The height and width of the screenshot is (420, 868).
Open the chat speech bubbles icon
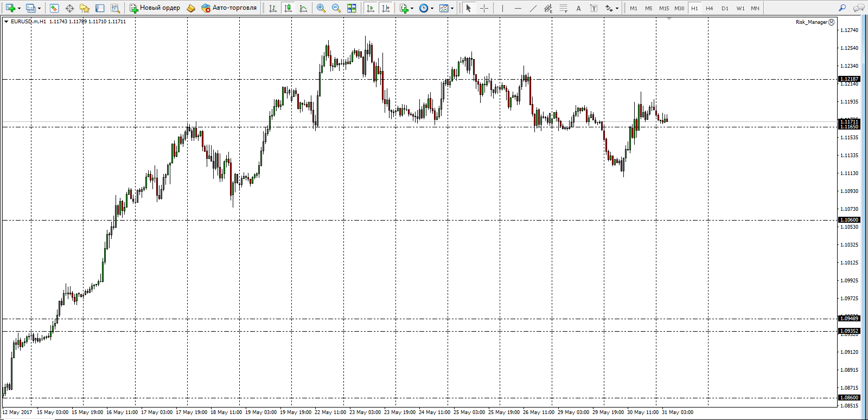858,8
